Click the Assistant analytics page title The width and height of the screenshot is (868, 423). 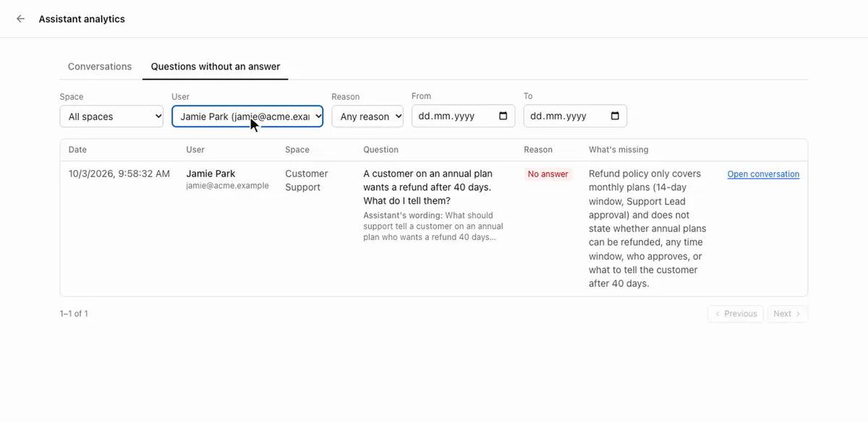tap(82, 19)
